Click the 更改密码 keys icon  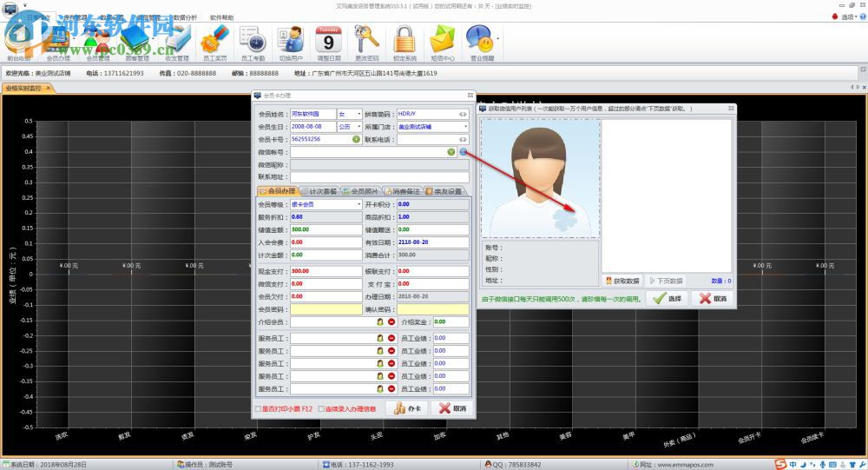pyautogui.click(x=366, y=43)
